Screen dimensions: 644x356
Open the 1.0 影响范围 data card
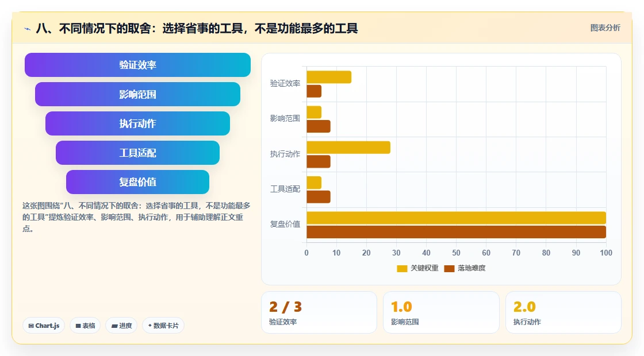[441, 312]
